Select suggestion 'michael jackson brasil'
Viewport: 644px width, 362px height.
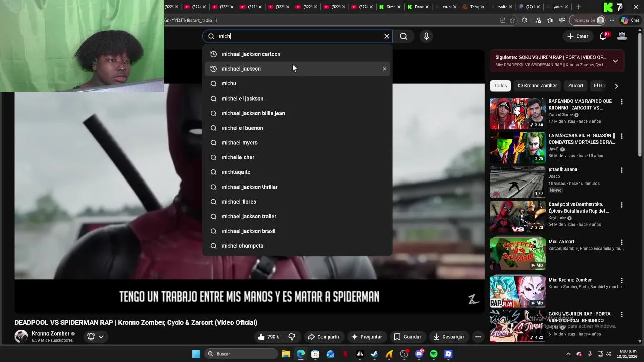coord(297,231)
